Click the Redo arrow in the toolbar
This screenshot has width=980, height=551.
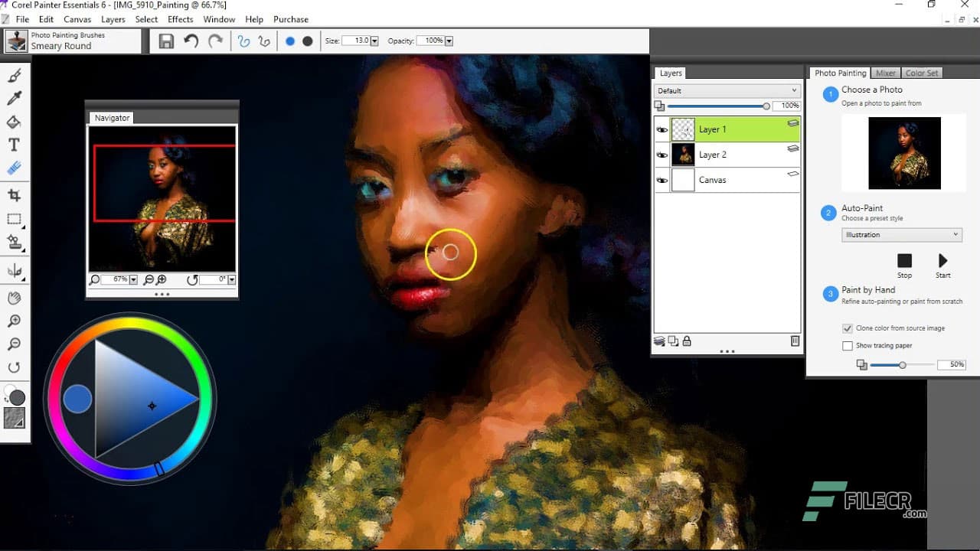[217, 41]
